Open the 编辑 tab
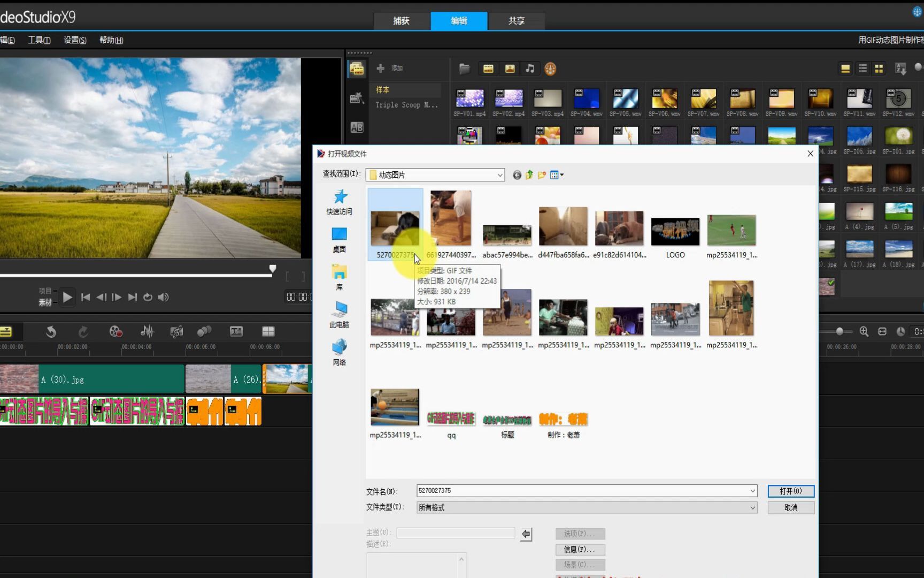 click(x=459, y=21)
